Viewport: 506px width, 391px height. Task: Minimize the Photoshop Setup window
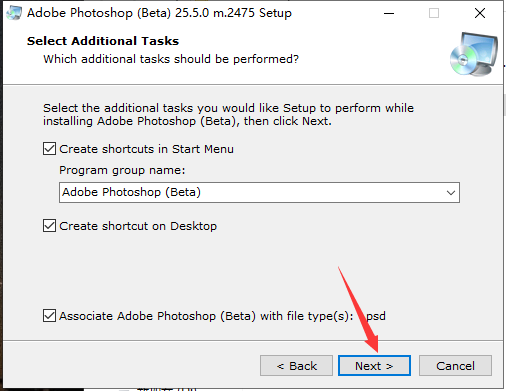pyautogui.click(x=389, y=13)
